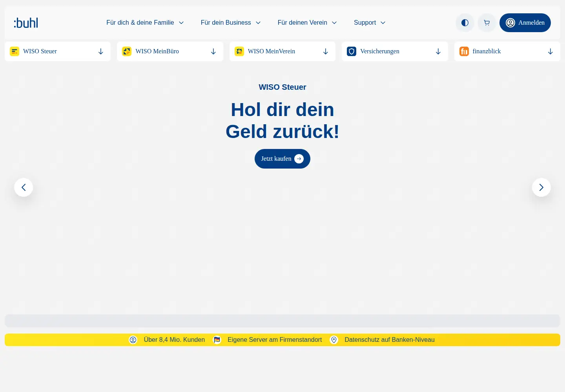565x392 pixels.
Task: Click the WISO MeinBüro link label
Action: [157, 51]
